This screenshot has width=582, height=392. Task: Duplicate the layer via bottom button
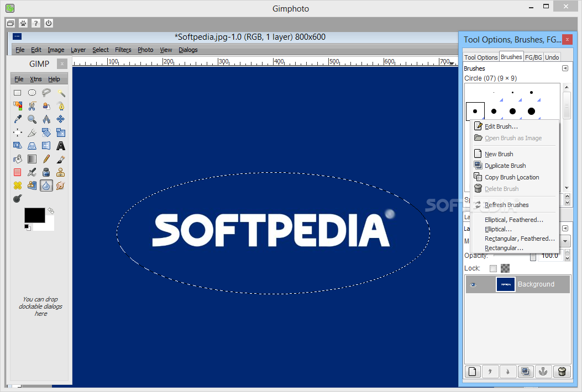point(526,371)
